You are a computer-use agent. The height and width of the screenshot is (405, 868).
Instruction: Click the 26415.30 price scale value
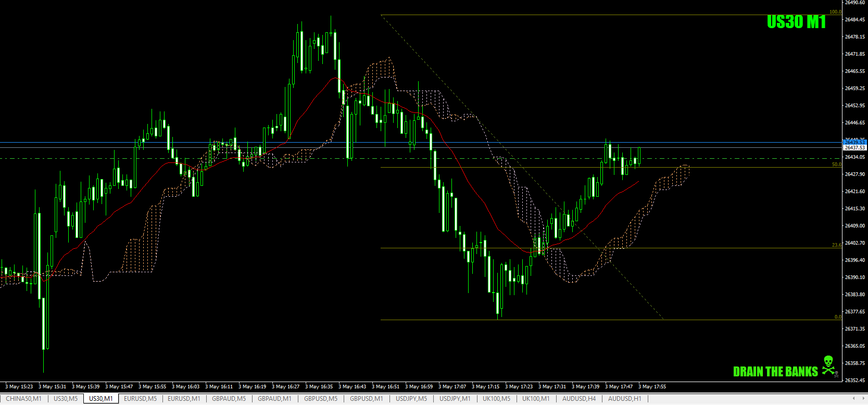[x=855, y=209]
